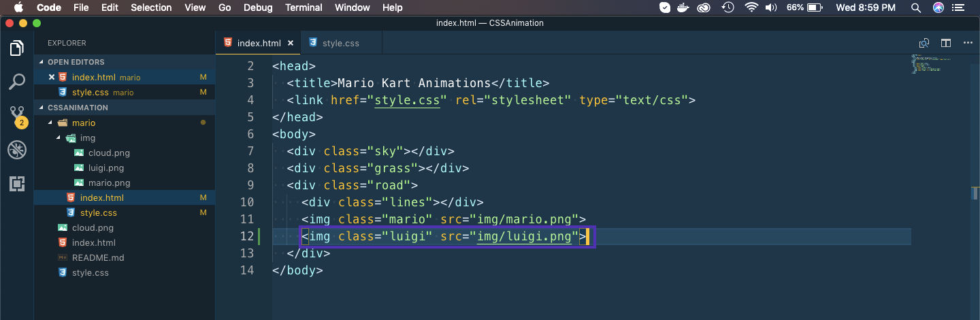Screen dimensions: 980x320
Task: Open the Terminal menu
Action: tap(304, 7)
